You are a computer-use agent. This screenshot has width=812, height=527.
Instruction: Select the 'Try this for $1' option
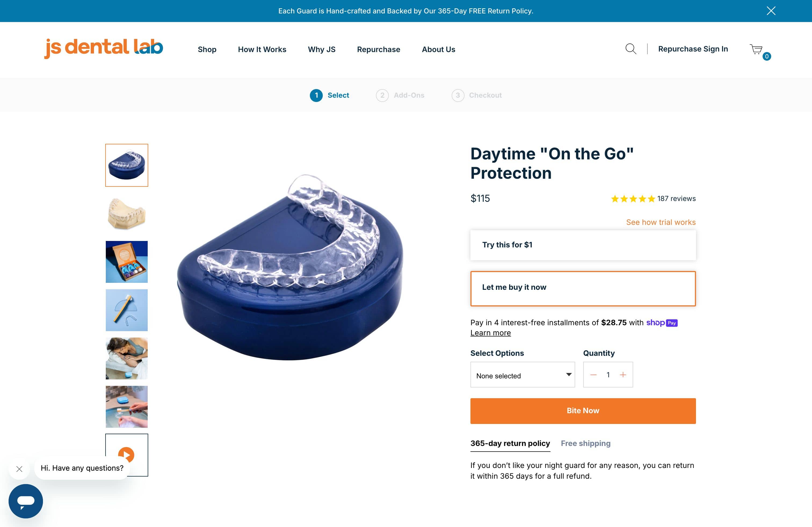pyautogui.click(x=583, y=245)
